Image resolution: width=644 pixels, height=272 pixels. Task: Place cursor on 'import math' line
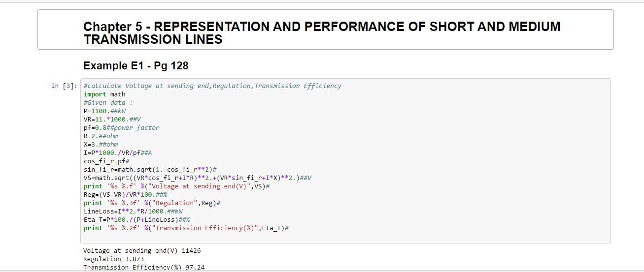(x=104, y=94)
